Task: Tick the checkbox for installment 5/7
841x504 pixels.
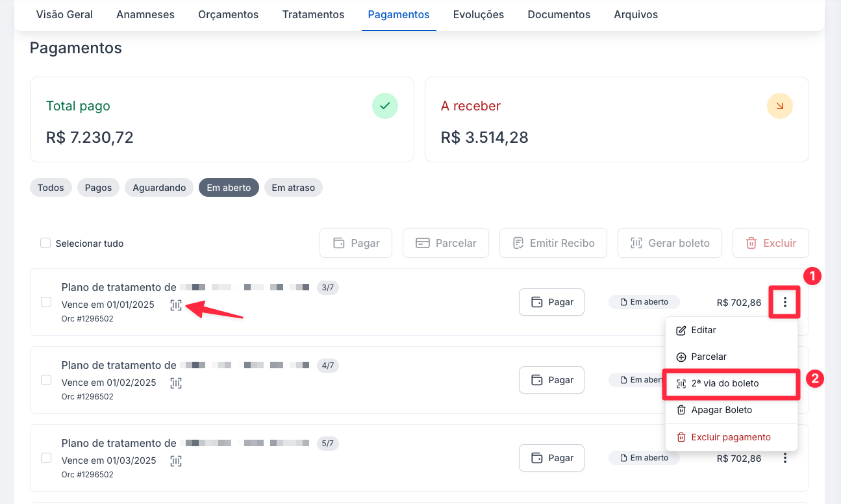Action: [x=46, y=458]
